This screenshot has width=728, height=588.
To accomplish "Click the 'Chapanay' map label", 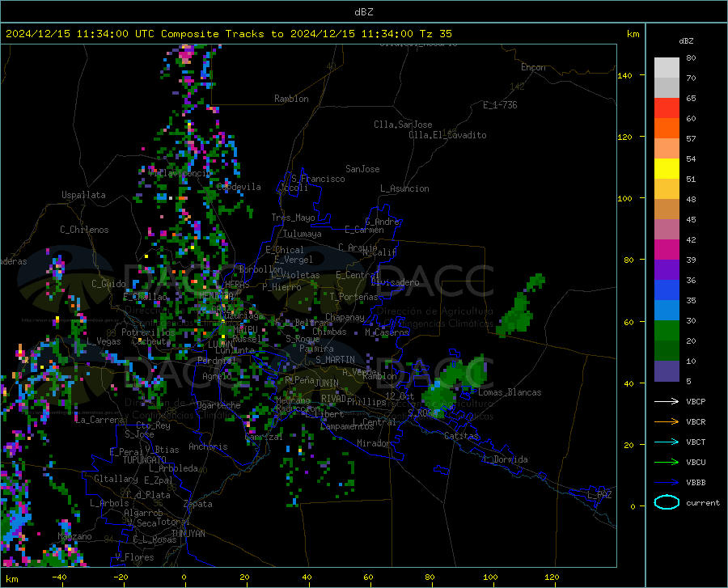I will pyautogui.click(x=345, y=317).
